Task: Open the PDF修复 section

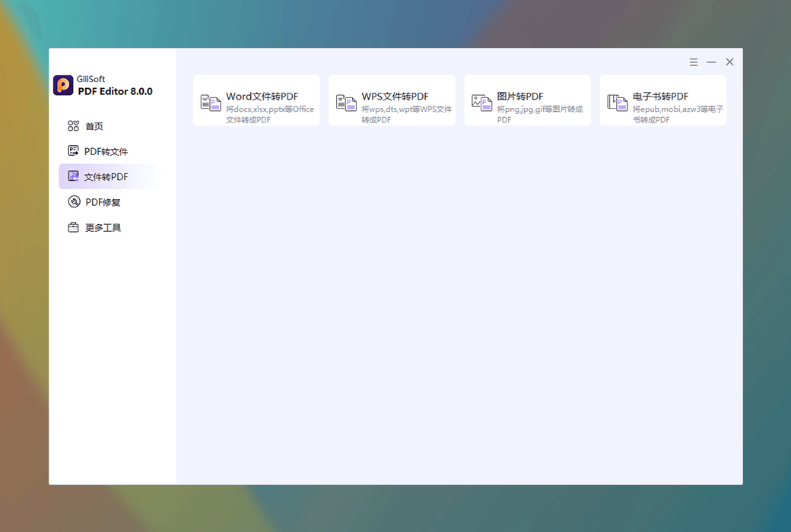Action: [109, 202]
